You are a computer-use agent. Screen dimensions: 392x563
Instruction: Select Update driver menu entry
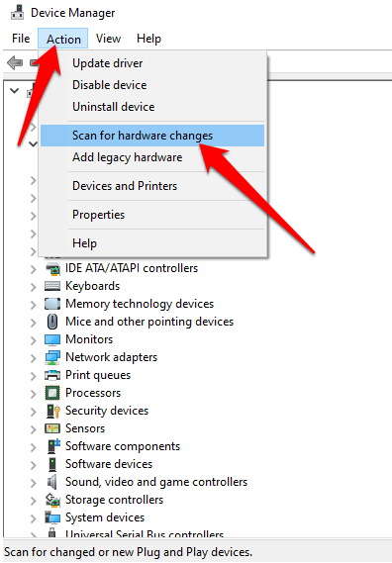click(x=108, y=63)
